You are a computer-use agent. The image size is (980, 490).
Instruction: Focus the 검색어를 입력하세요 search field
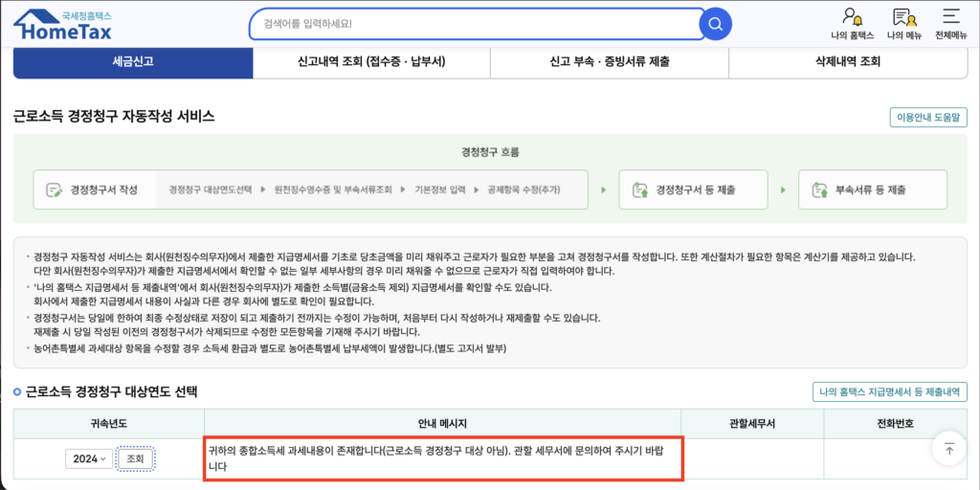click(469, 24)
